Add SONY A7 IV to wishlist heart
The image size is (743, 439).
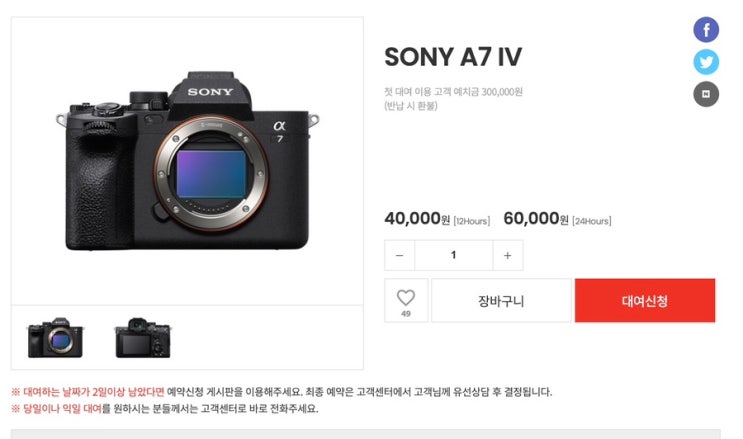(x=406, y=298)
